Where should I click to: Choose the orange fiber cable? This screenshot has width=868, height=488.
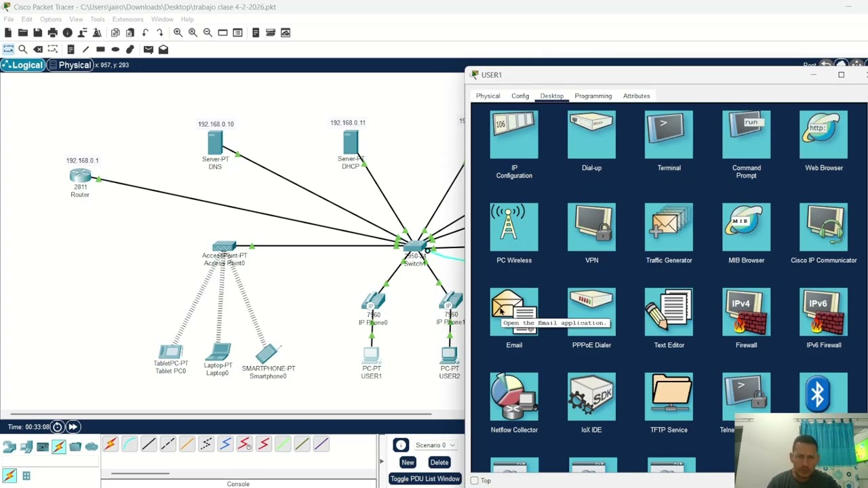point(186,445)
